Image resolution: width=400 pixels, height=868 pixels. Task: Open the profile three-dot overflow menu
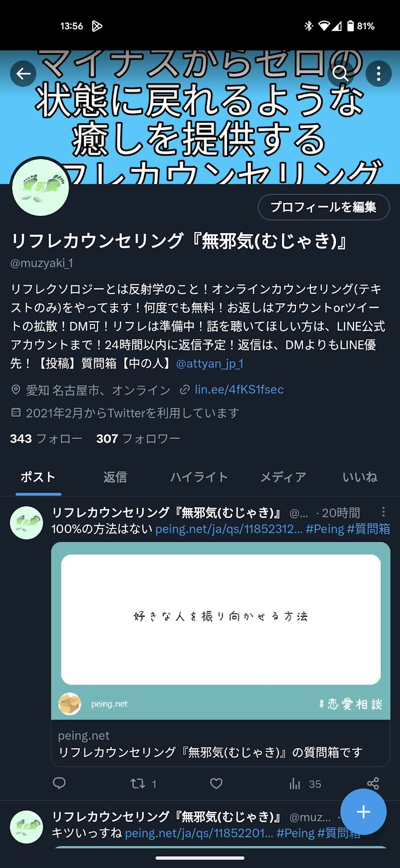pyautogui.click(x=378, y=74)
